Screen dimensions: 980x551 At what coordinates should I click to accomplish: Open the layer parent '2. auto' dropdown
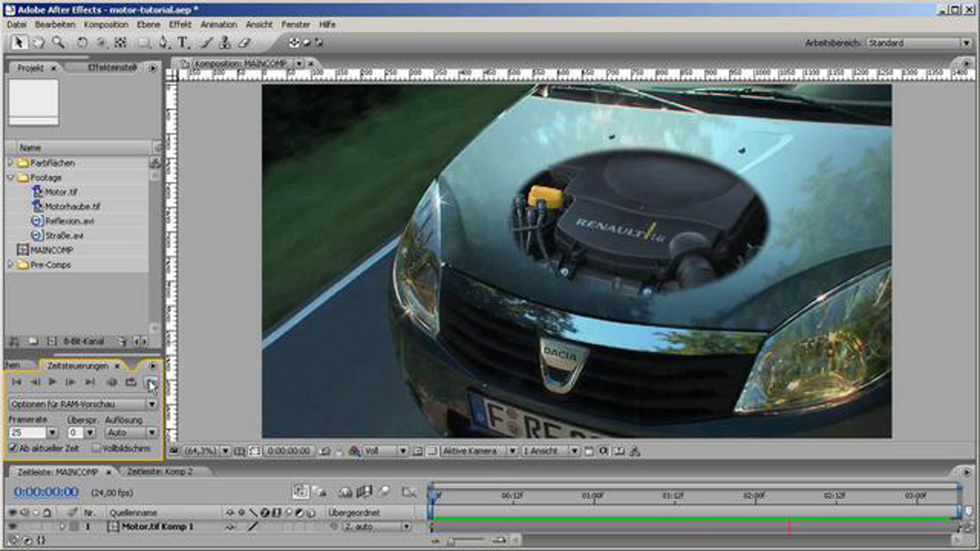pyautogui.click(x=376, y=527)
